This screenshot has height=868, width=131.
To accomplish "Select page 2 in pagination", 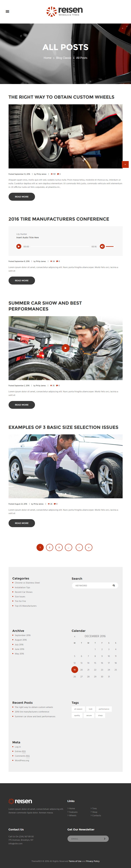I will coord(50,547).
